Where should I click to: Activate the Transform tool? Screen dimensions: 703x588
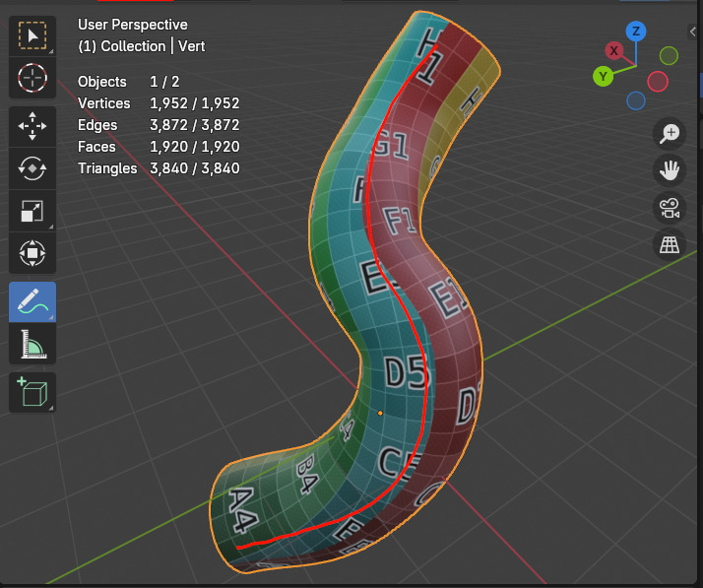32,253
